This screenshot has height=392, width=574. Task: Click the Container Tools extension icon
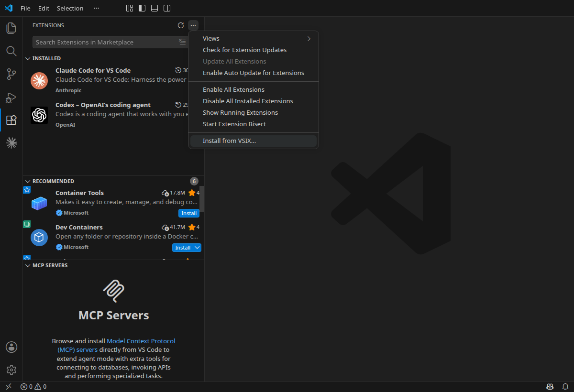39,203
